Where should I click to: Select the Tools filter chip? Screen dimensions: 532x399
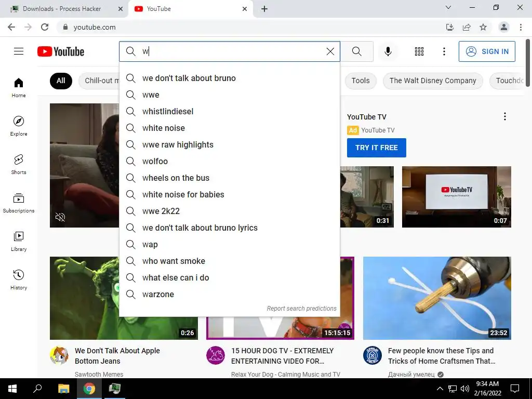[361, 81]
